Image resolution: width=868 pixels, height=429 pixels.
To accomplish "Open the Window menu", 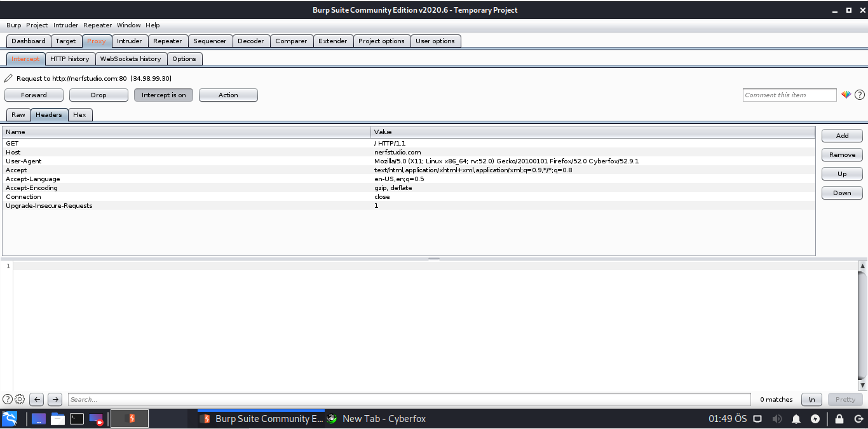I will pyautogui.click(x=128, y=25).
